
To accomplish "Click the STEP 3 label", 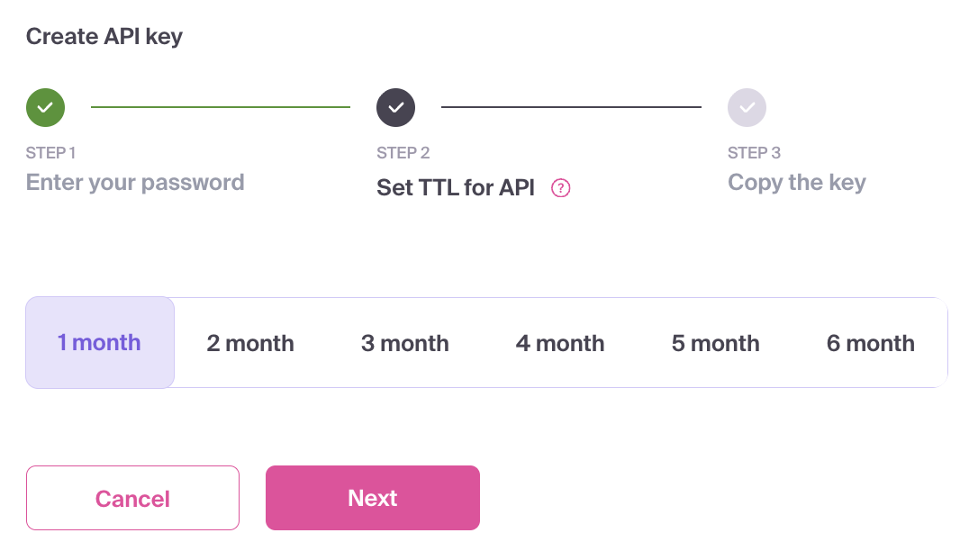I will click(x=754, y=153).
